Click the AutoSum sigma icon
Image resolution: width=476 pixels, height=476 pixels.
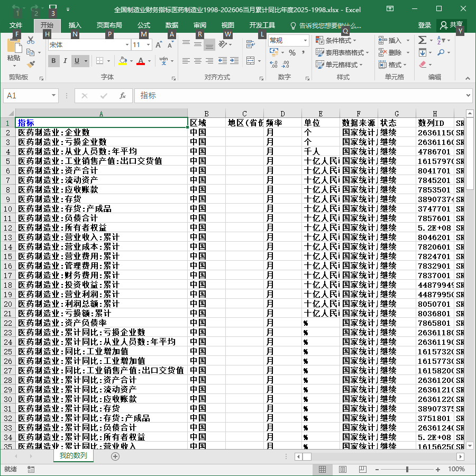(422, 40)
